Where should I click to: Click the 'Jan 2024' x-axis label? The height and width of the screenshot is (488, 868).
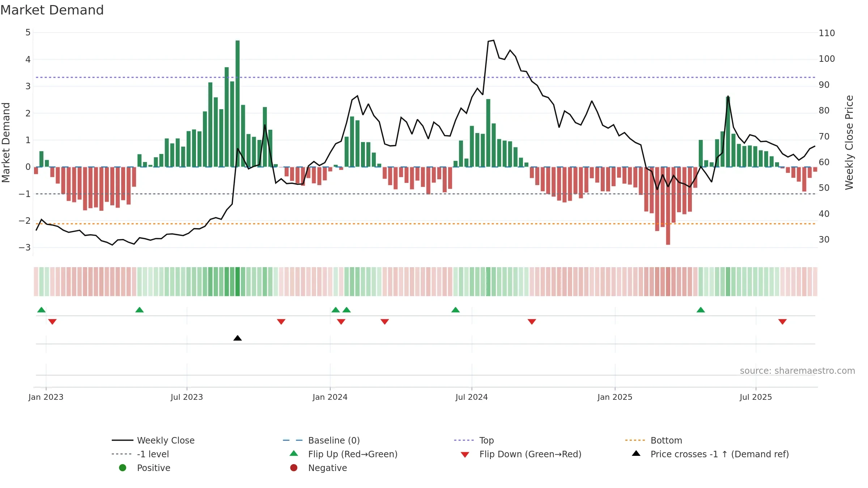point(330,397)
